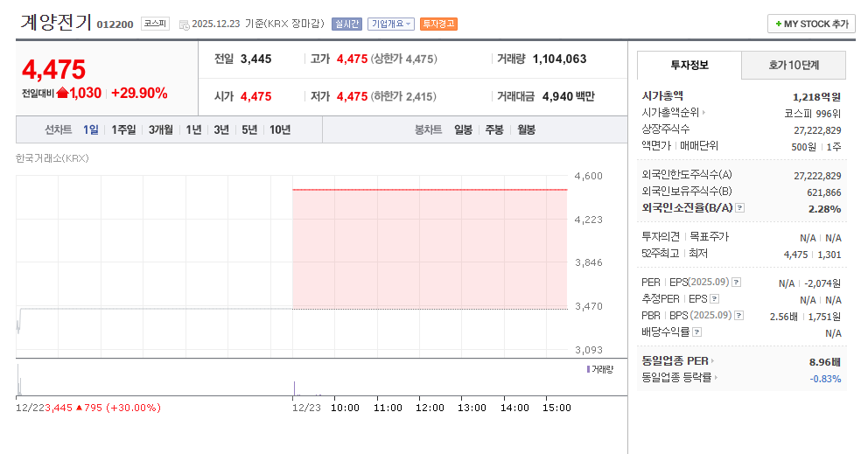Click the 투자의견 label
Screen dimensions: 868x454
[x=661, y=237]
